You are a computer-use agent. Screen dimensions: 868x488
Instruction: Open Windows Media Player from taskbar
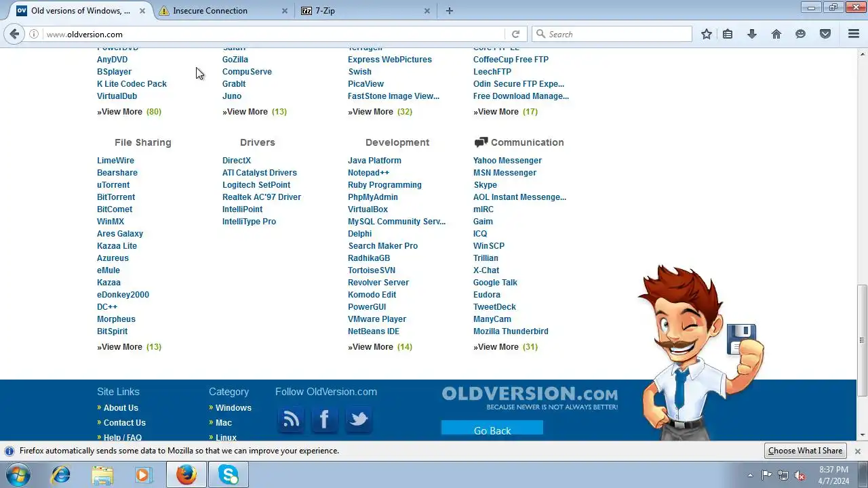pyautogui.click(x=143, y=474)
